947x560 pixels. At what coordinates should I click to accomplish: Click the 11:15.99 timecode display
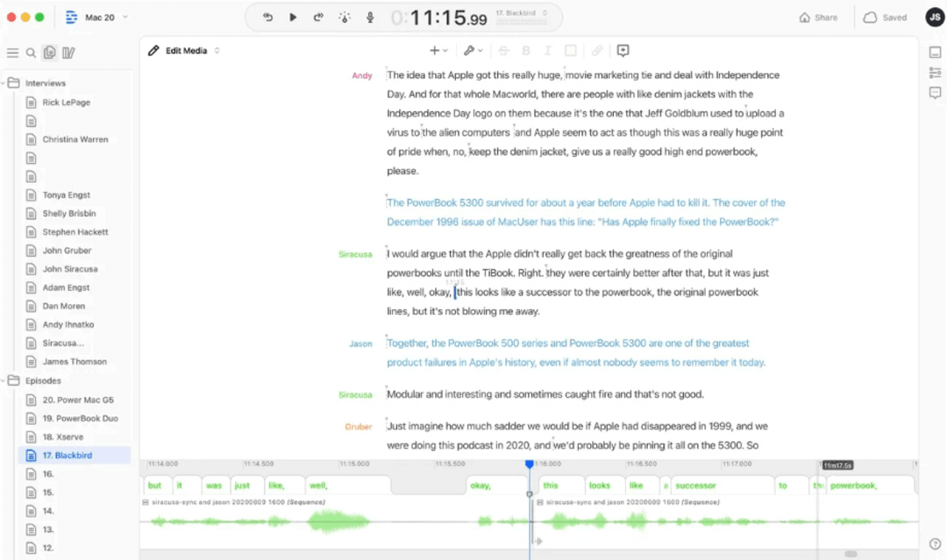(x=438, y=18)
